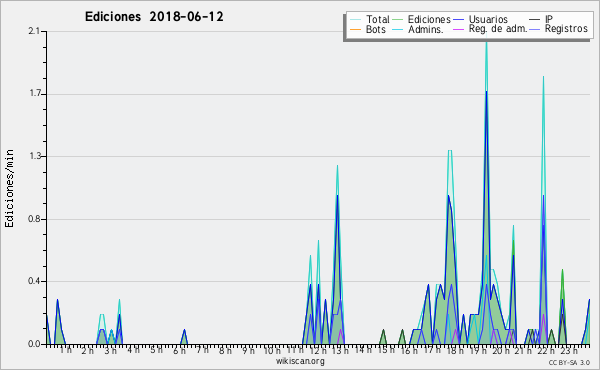Click the "9 h" x-axis label
Viewport: 600px width, 370px height.
pos(248,350)
